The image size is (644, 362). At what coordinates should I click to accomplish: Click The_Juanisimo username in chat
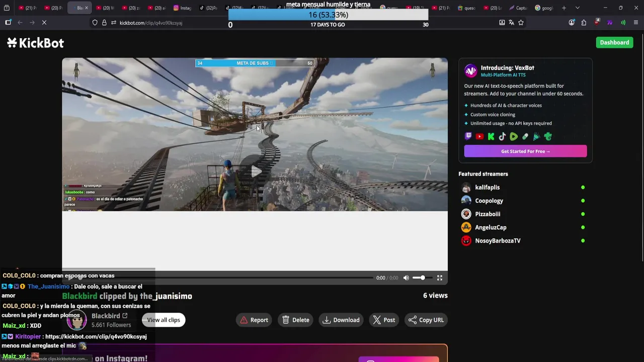point(48,287)
